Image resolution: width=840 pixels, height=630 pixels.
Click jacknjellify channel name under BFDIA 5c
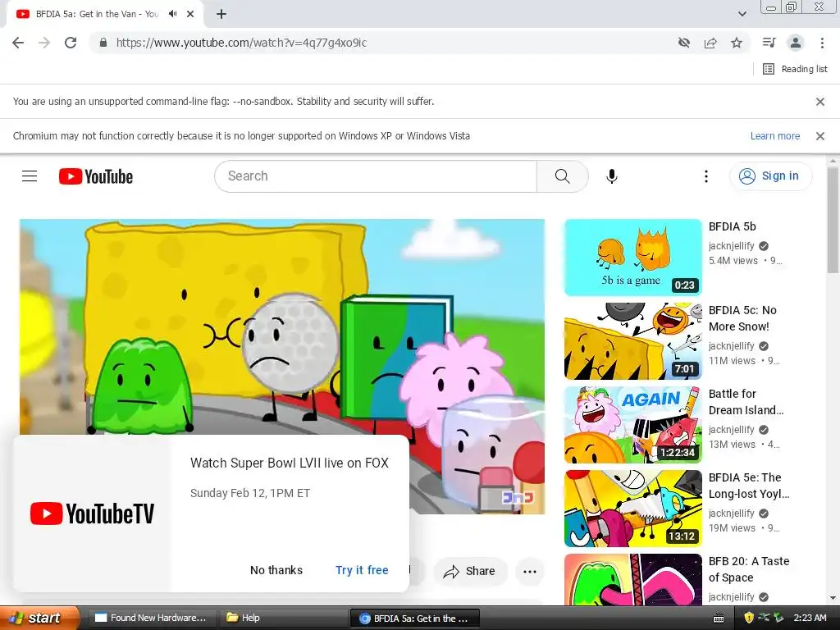[731, 346]
